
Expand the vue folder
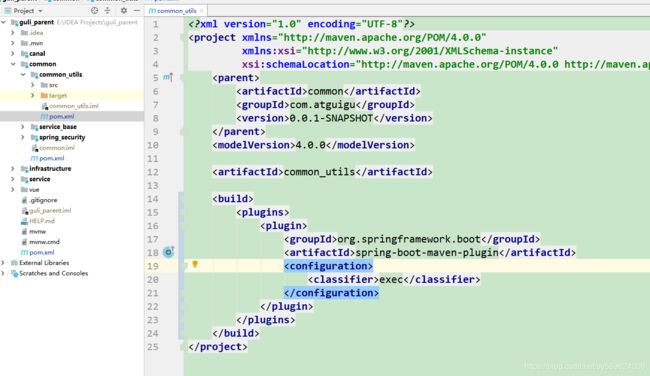[x=13, y=189]
